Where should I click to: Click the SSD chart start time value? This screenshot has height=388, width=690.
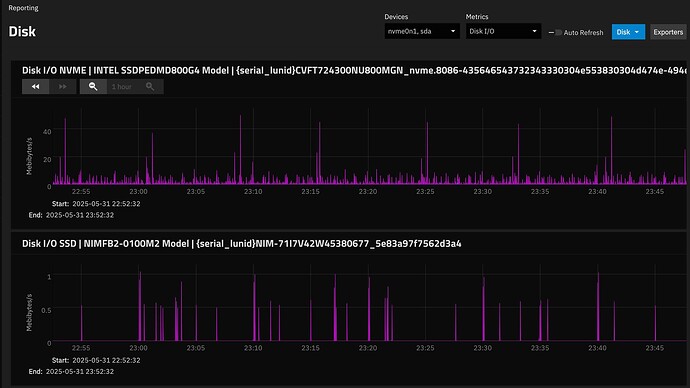(106, 360)
